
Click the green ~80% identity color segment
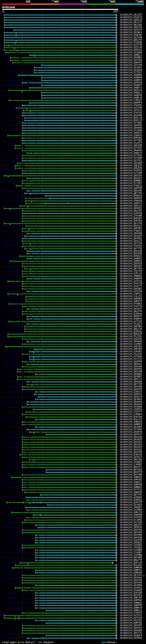click(x=101, y=4)
